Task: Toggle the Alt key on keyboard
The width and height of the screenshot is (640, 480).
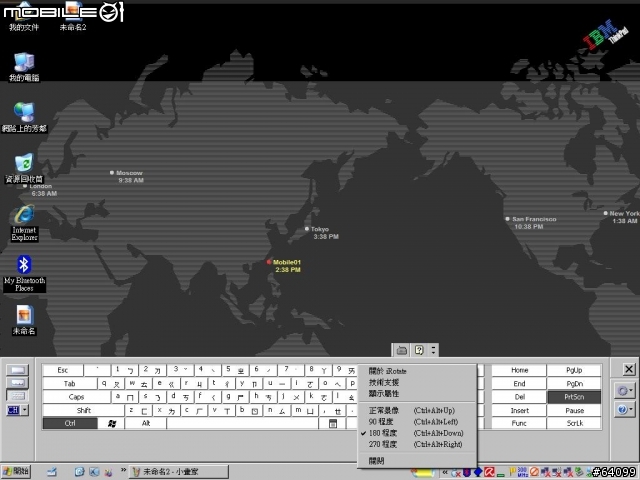Action: pyautogui.click(x=146, y=423)
